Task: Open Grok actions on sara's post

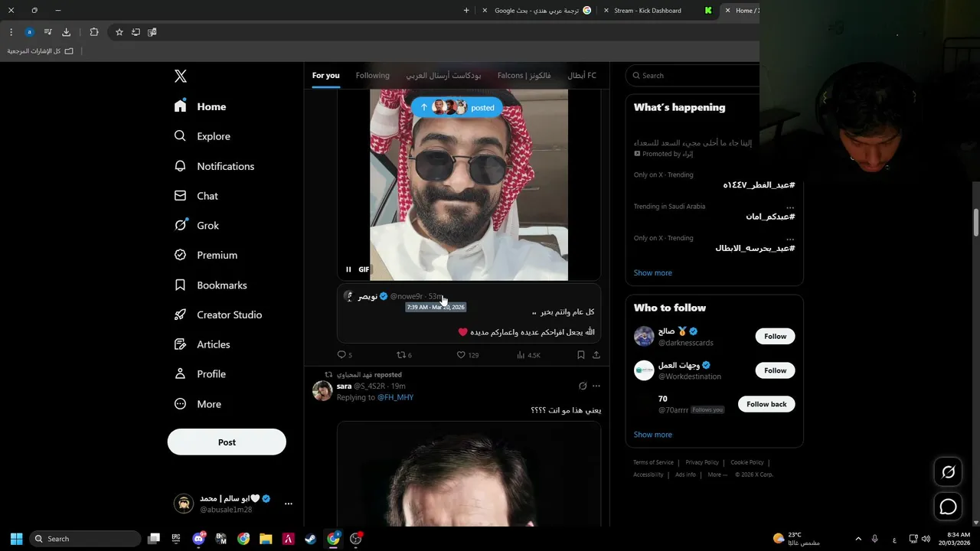Action: coord(583,386)
